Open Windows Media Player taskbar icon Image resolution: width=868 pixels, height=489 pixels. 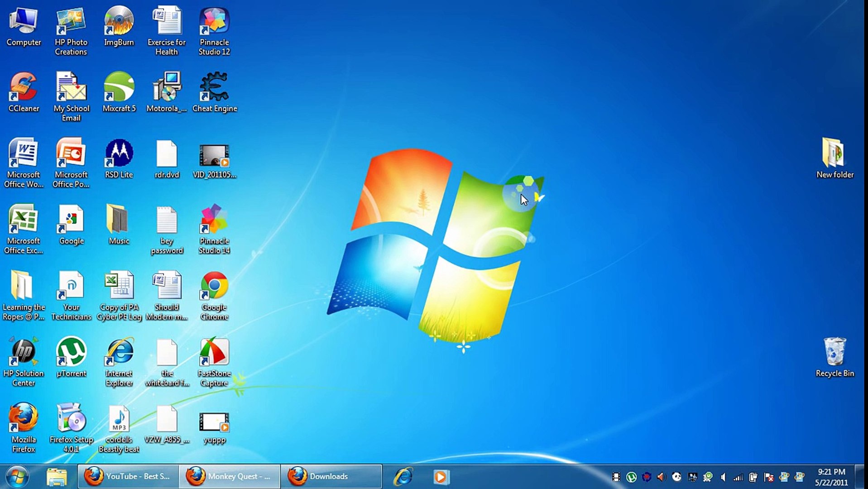(x=441, y=476)
